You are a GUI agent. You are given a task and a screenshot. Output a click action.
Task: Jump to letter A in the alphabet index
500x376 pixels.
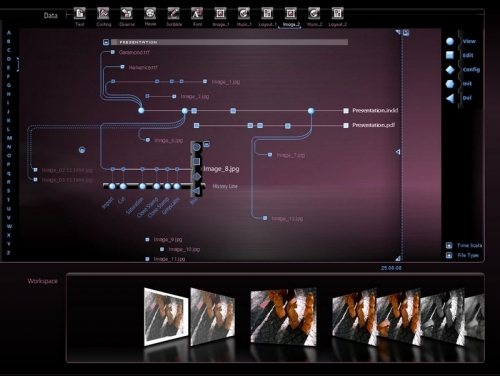click(9, 33)
